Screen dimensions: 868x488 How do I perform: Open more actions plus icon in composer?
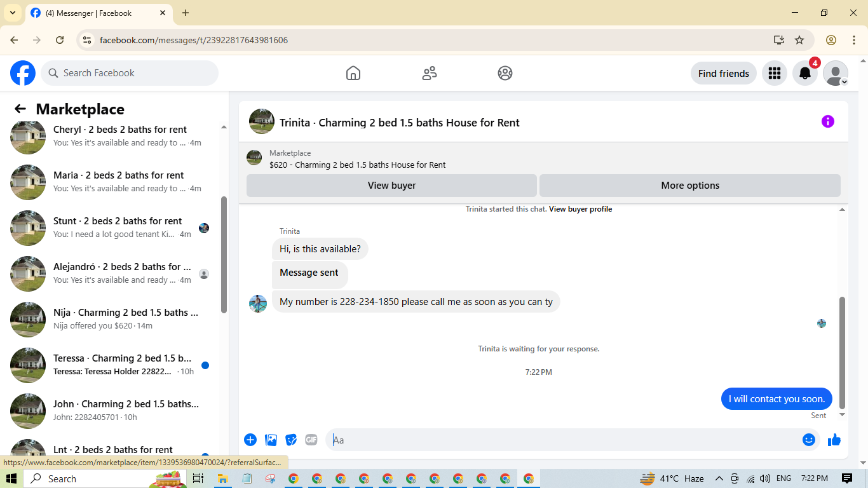pyautogui.click(x=250, y=440)
